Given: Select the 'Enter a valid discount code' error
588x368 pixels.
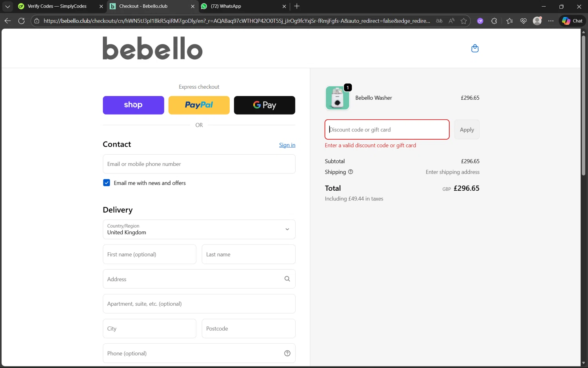Looking at the screenshot, I should coord(370,145).
